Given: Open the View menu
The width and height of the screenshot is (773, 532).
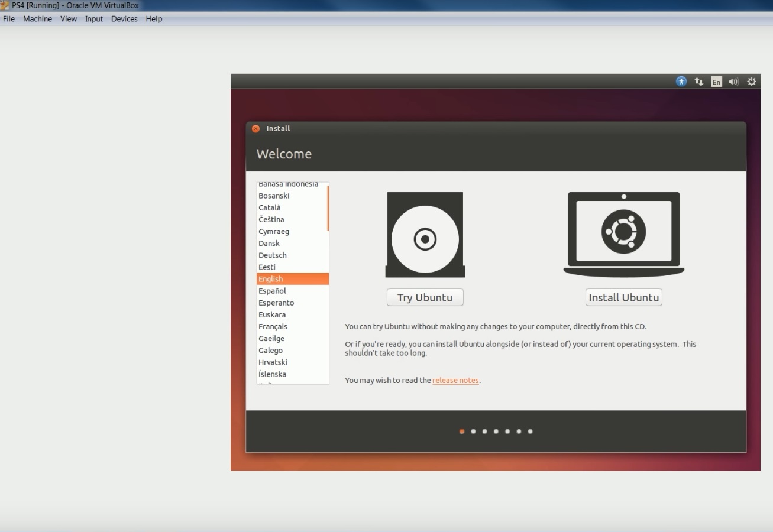Looking at the screenshot, I should 69,19.
